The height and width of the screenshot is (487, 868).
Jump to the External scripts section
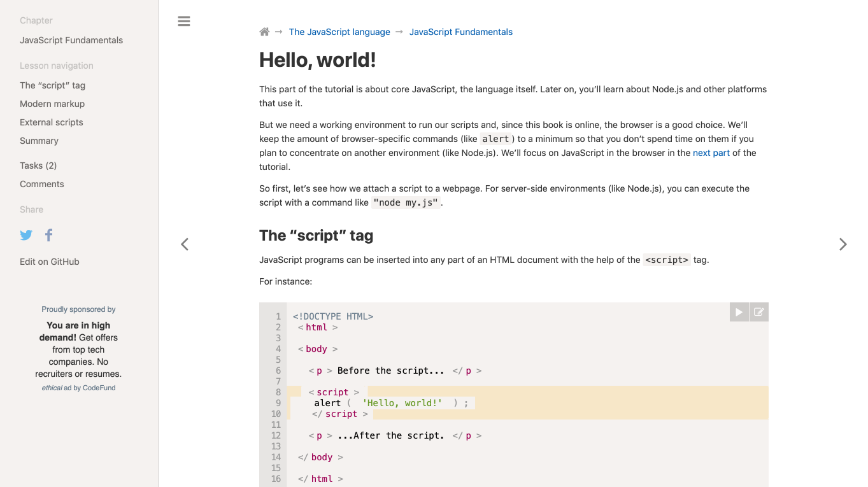pyautogui.click(x=52, y=122)
